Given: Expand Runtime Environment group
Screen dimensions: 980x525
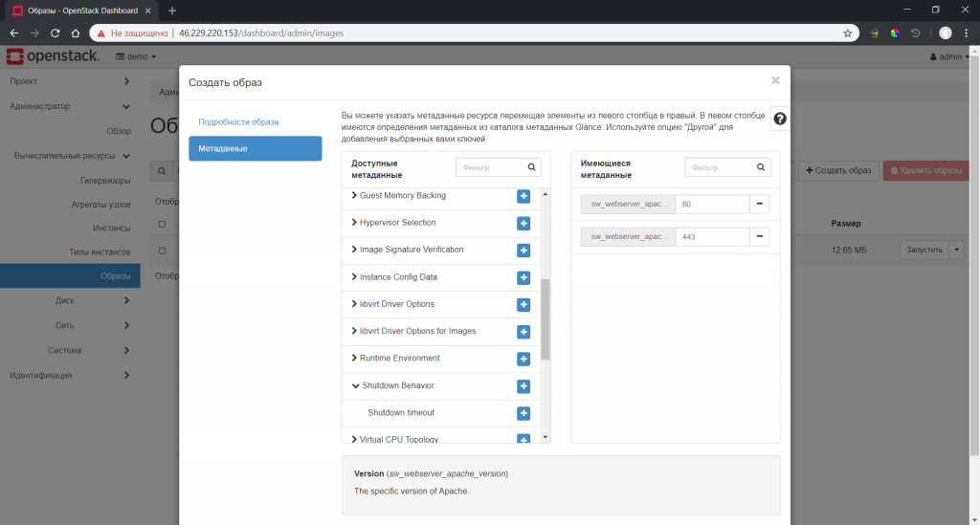Looking at the screenshot, I should click(x=354, y=358).
